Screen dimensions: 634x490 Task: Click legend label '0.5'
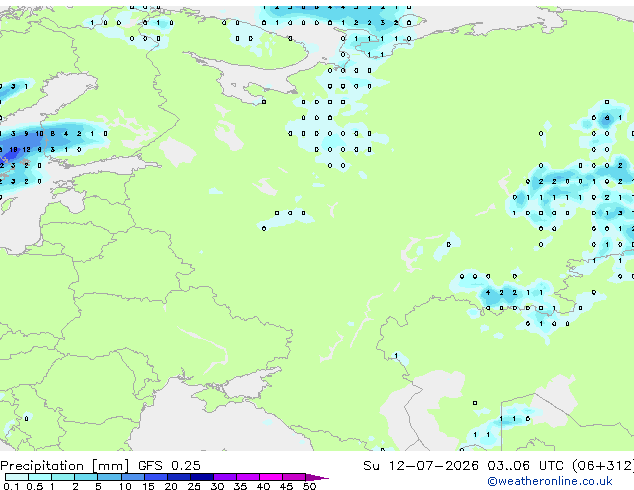(x=34, y=486)
